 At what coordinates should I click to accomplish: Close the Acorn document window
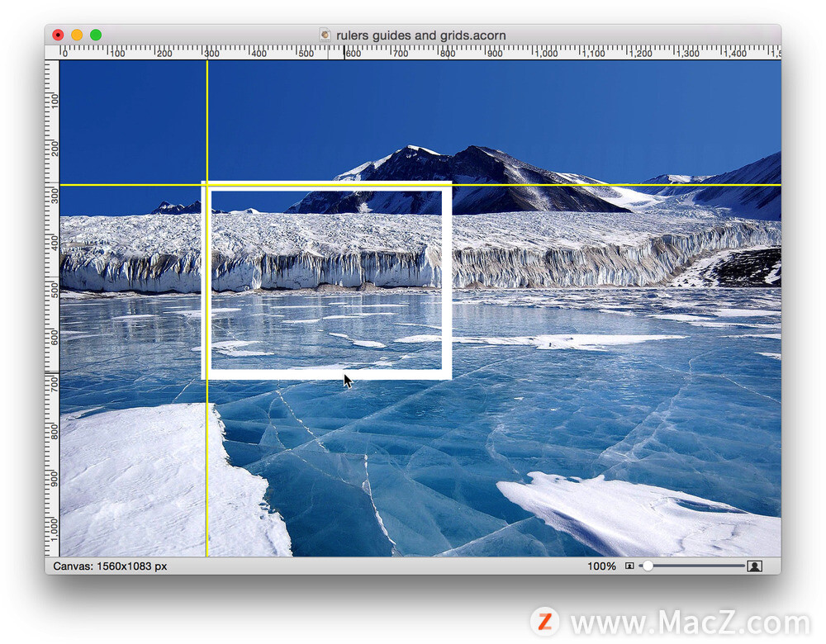click(x=58, y=35)
